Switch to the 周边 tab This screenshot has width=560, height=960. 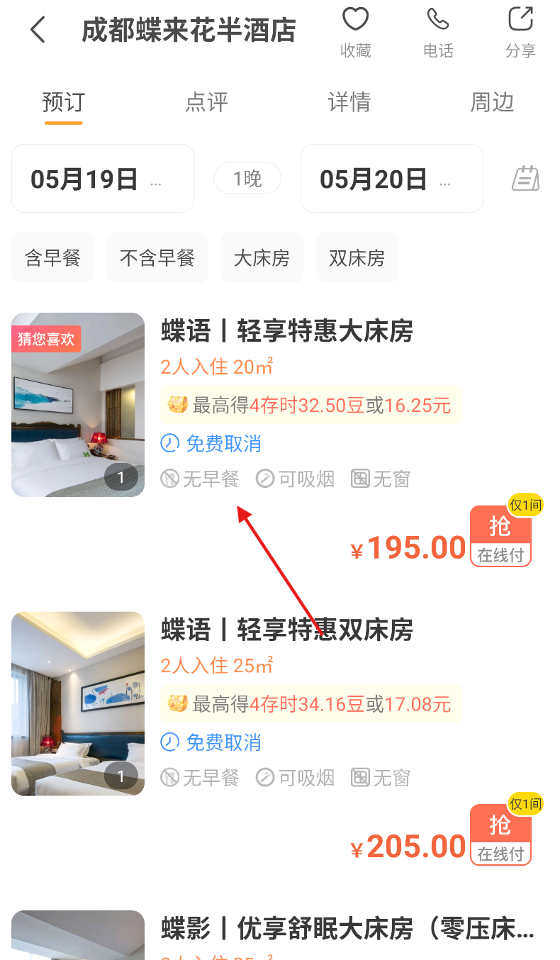point(492,102)
